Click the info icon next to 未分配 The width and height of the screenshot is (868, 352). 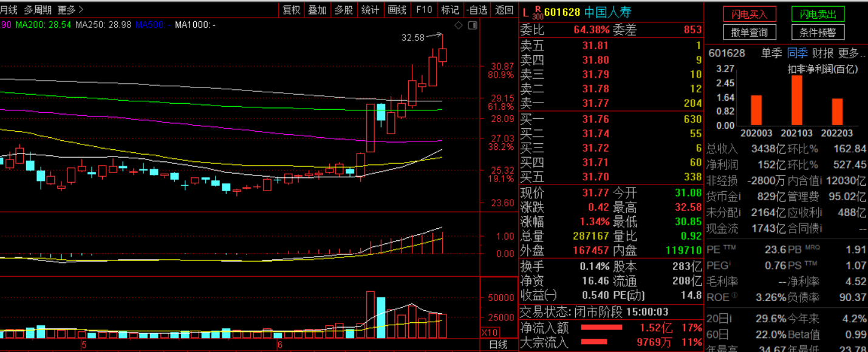[740, 212]
